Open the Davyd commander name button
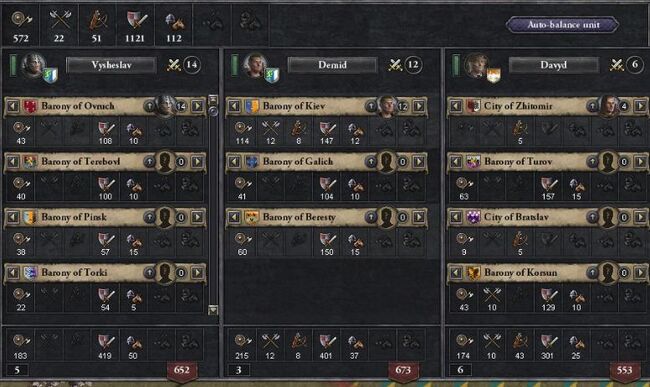650x387 pixels. point(553,65)
